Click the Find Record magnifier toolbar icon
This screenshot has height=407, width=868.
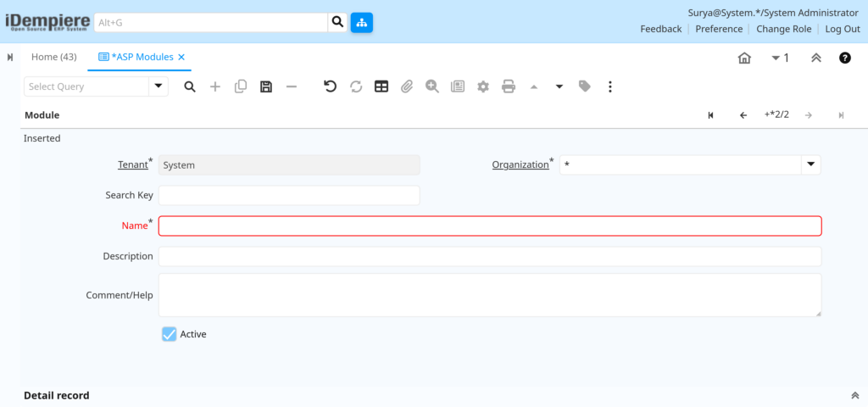190,86
